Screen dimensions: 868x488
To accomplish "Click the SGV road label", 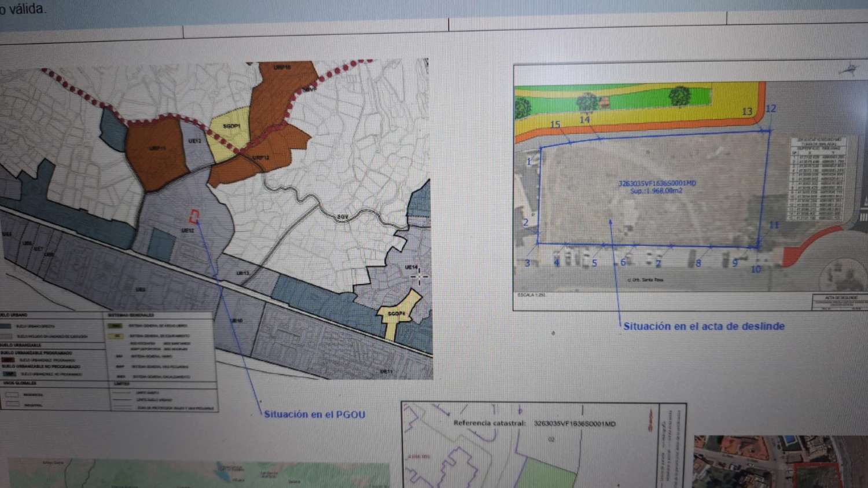I will (x=343, y=217).
